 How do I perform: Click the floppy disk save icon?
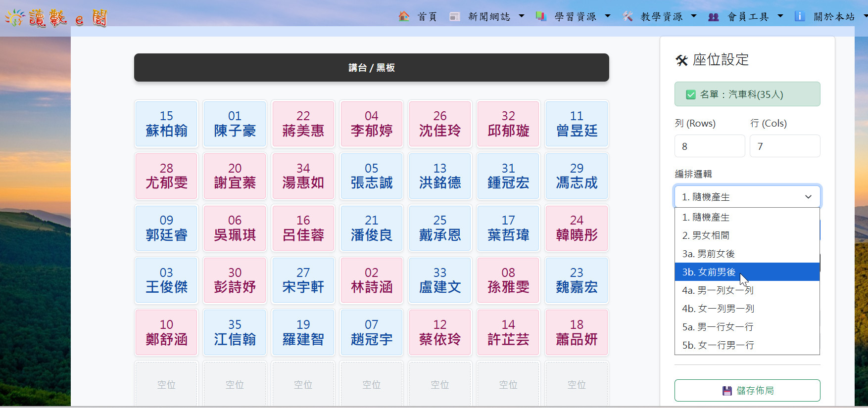[727, 391]
